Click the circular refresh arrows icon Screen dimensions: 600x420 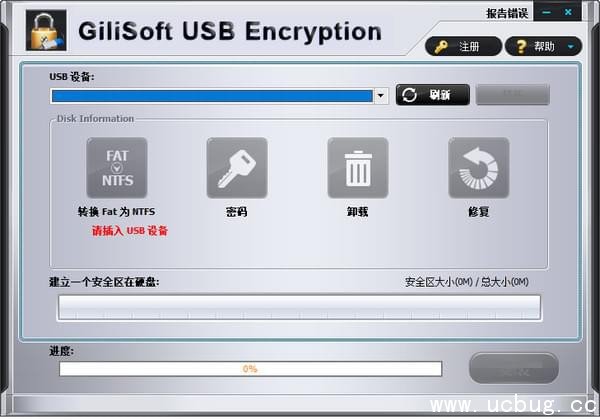pyautogui.click(x=409, y=95)
